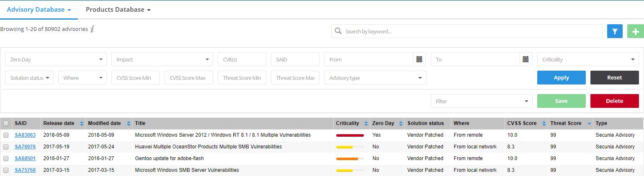644x176 pixels.
Task: Sort by Criticality column arrows
Action: tap(366, 124)
